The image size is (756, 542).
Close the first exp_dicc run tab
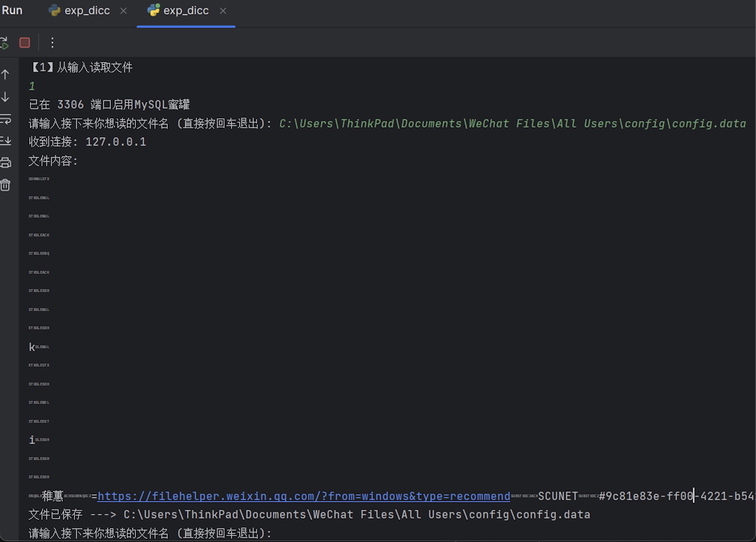coord(123,11)
